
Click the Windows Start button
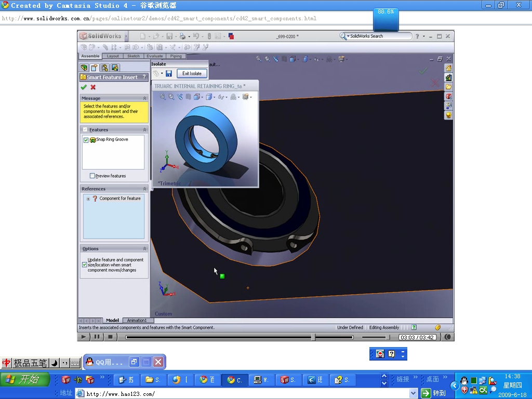coord(25,379)
